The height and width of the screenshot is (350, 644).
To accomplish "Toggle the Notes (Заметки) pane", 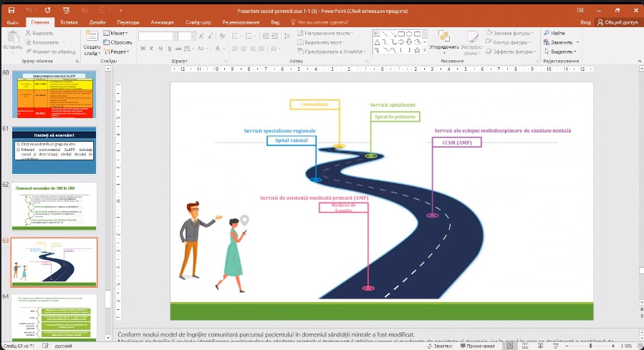I will 438,345.
